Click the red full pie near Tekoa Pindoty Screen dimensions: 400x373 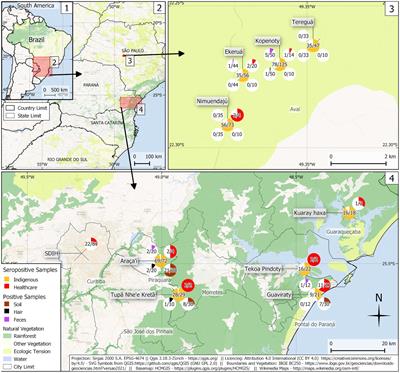coord(314,259)
